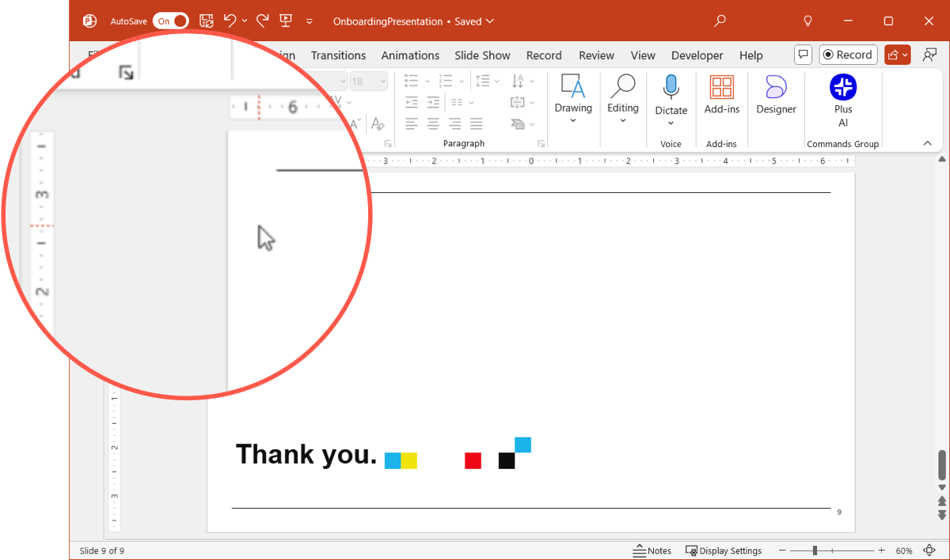This screenshot has height=560, width=950.
Task: Zoom in with the plus button
Action: point(881,551)
